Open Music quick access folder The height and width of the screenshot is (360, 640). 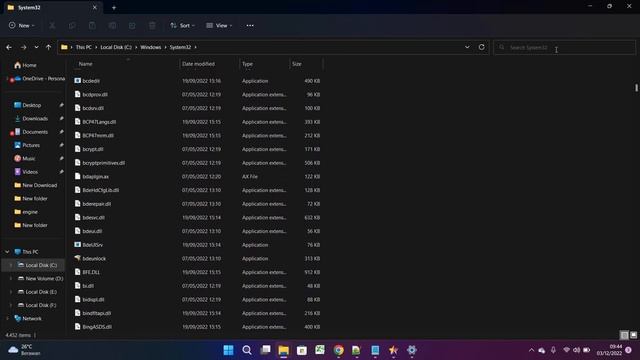[24, 158]
